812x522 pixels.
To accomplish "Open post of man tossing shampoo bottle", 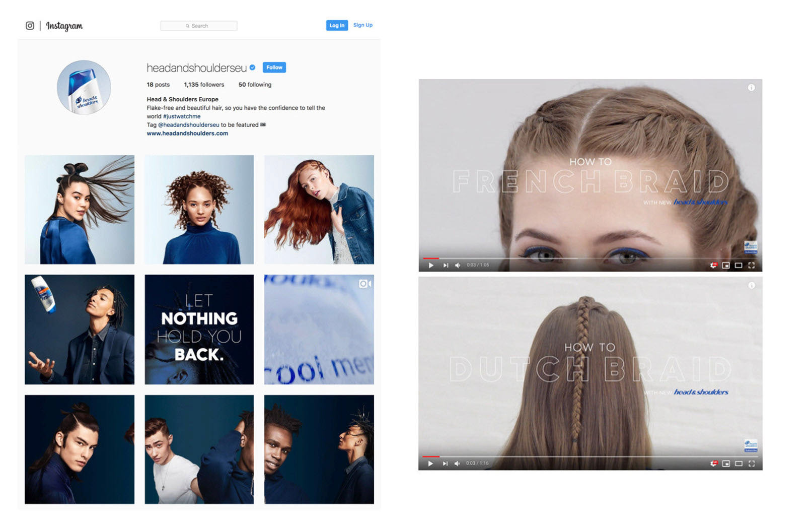I will click(80, 330).
